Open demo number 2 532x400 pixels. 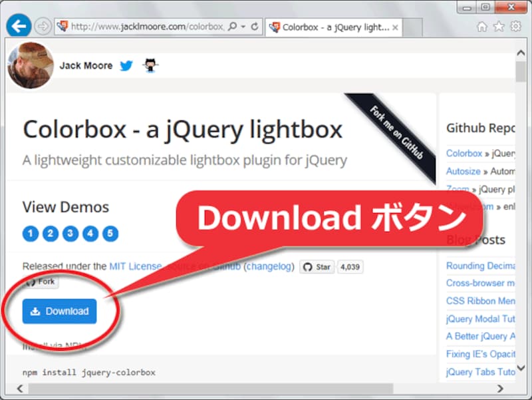(x=51, y=234)
